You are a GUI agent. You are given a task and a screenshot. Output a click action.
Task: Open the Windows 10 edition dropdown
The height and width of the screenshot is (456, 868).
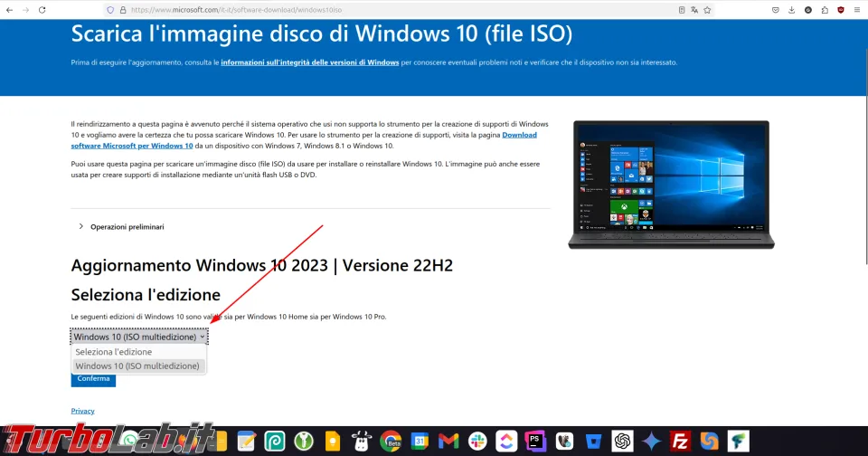click(139, 337)
